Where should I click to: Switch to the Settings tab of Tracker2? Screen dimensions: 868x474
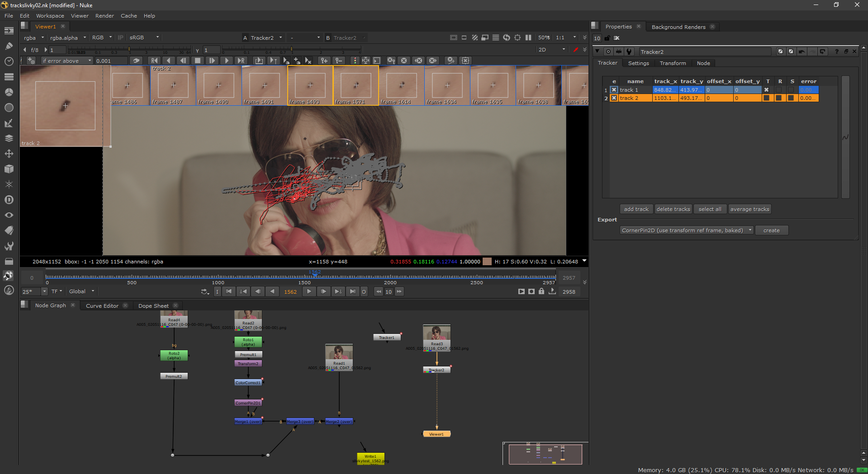638,63
